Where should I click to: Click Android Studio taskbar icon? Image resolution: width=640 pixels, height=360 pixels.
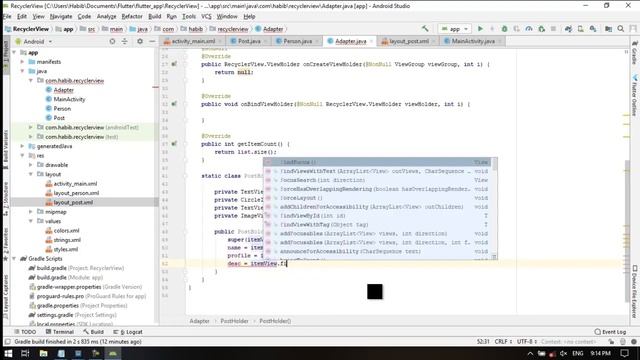coord(113,353)
